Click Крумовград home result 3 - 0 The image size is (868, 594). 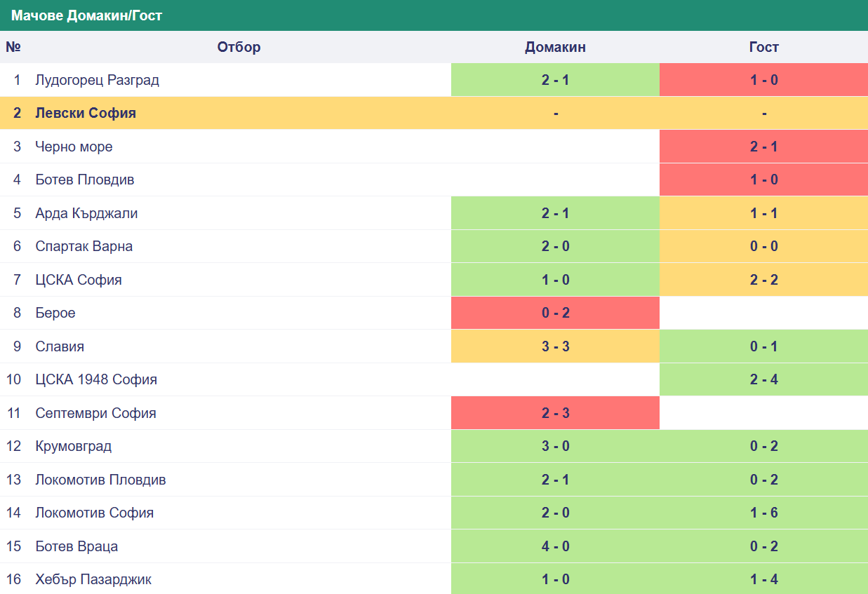pyautogui.click(x=555, y=446)
